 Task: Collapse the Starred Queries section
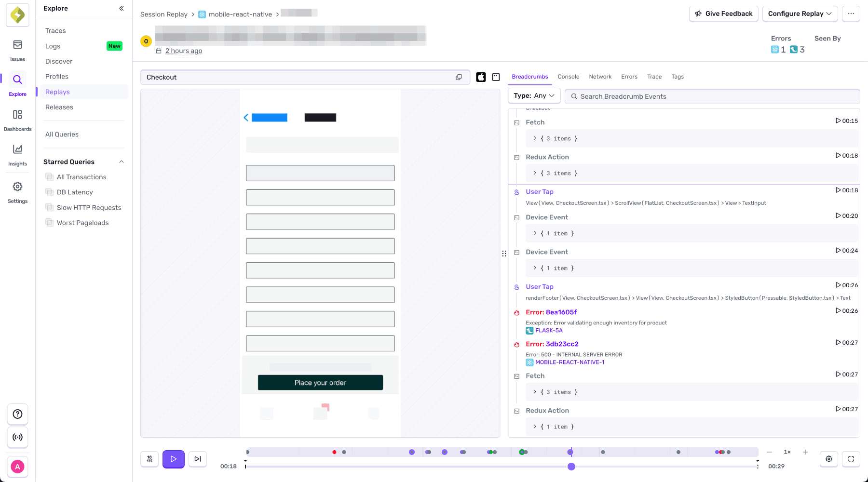[x=122, y=161]
